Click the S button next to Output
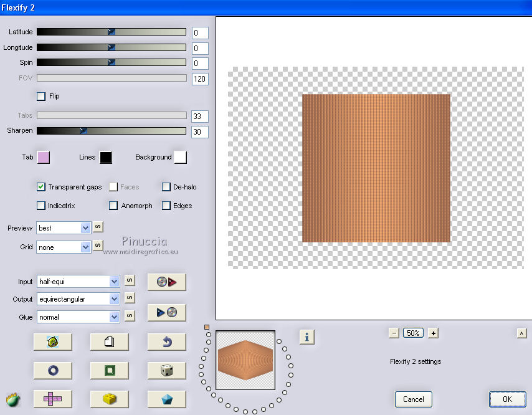The height and width of the screenshot is (415, 532). click(130, 298)
